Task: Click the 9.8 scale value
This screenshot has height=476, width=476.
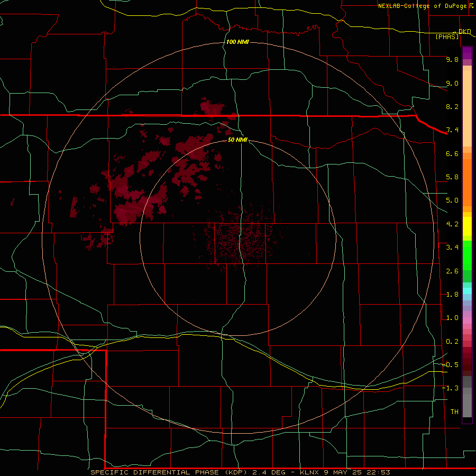Action: point(452,59)
